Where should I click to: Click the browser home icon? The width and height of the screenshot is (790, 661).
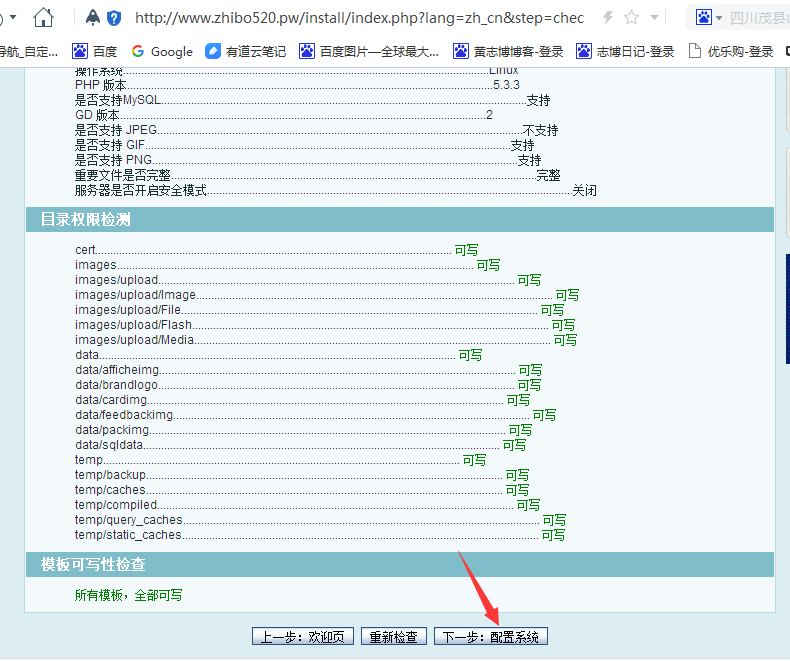pos(43,17)
